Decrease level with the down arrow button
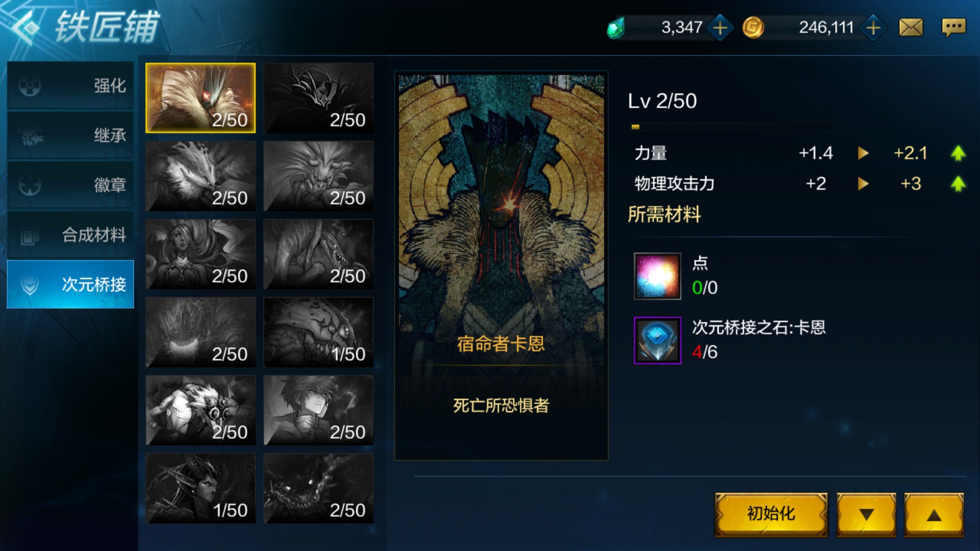 click(866, 514)
